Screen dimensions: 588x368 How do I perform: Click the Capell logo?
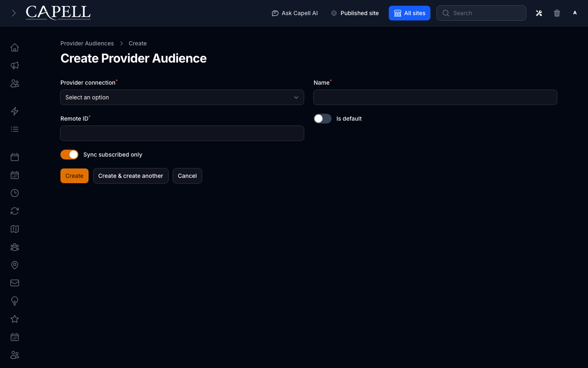[x=58, y=13]
